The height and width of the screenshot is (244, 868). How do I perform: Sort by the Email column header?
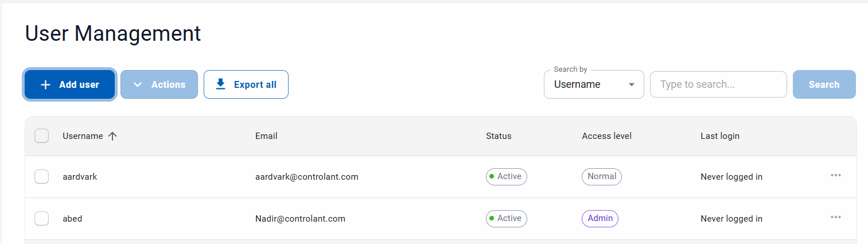[266, 136]
